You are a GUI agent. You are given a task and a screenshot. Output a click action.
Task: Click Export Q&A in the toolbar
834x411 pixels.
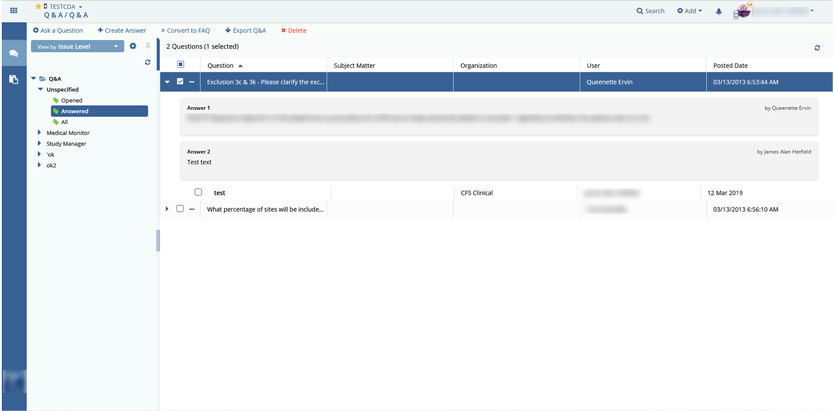pyautogui.click(x=246, y=30)
